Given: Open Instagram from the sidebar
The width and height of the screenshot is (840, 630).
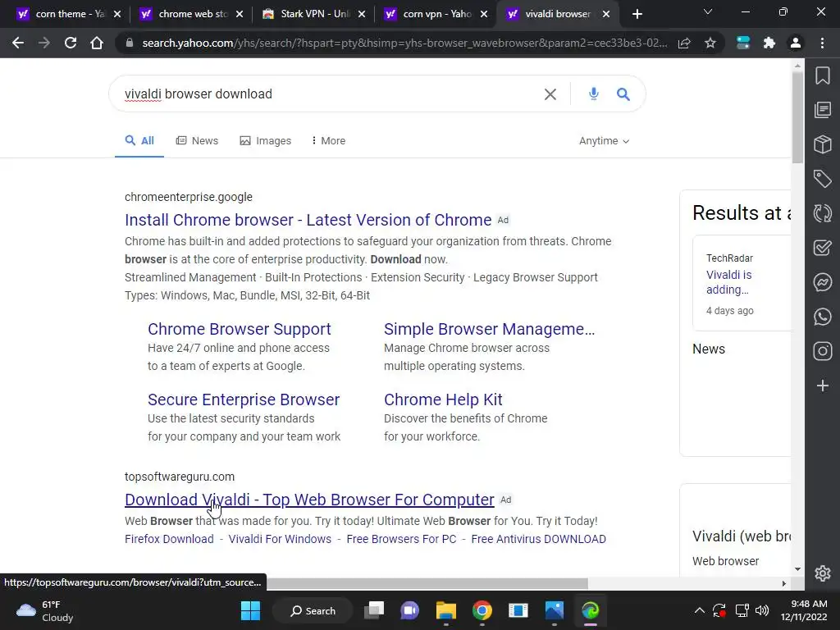Looking at the screenshot, I should pos(823,351).
